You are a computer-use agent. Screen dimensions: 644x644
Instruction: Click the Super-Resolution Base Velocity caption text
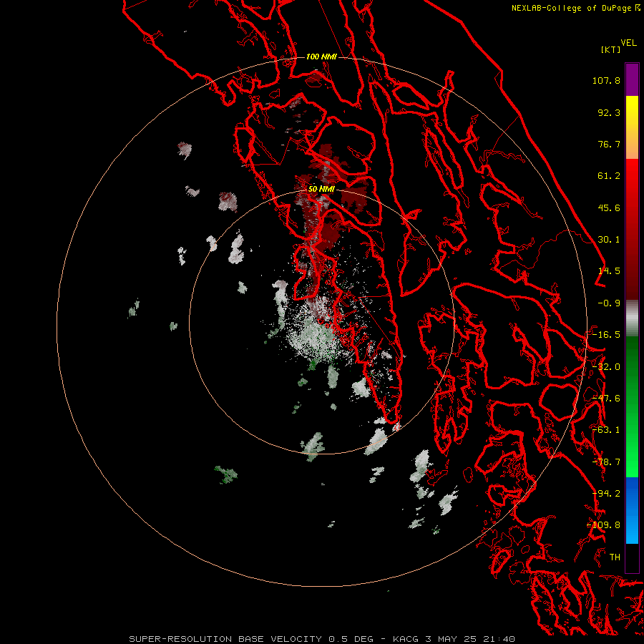pos(321,639)
